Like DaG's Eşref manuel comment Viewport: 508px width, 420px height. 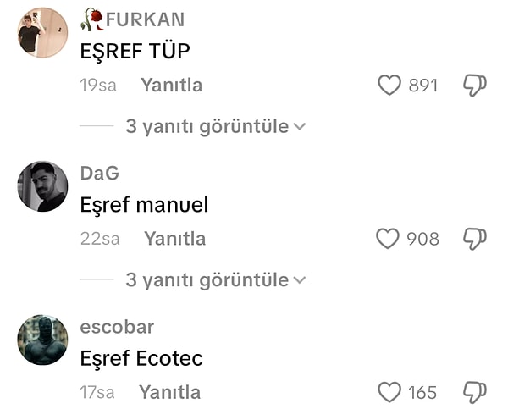388,239
